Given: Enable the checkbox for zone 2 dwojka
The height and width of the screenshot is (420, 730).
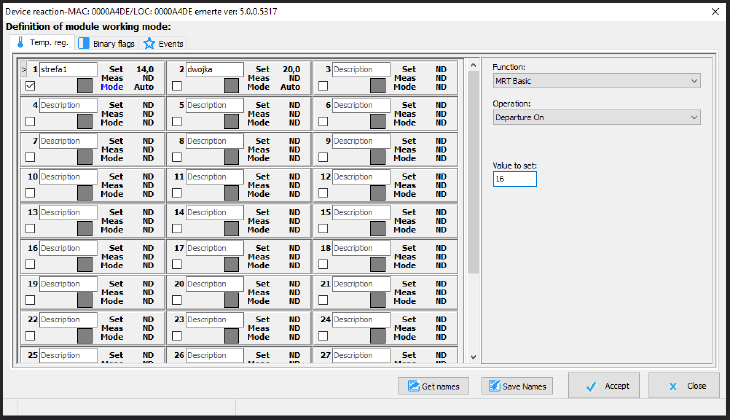Looking at the screenshot, I should pyautogui.click(x=177, y=86).
